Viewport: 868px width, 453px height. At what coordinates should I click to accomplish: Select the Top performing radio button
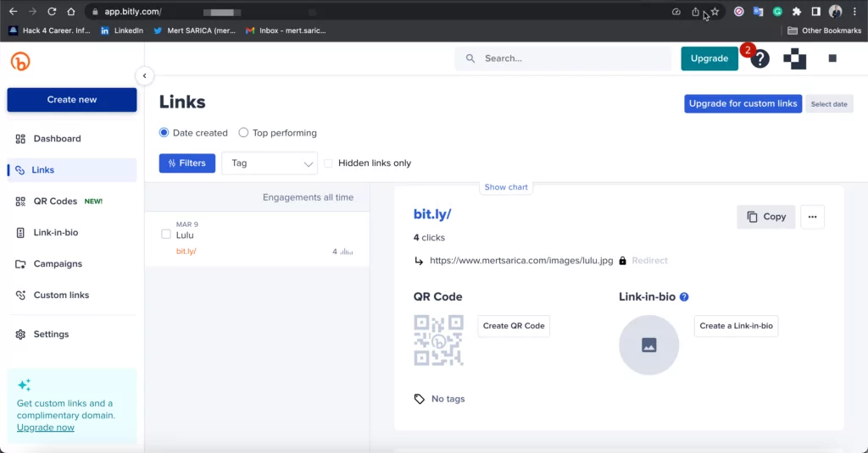pyautogui.click(x=243, y=133)
